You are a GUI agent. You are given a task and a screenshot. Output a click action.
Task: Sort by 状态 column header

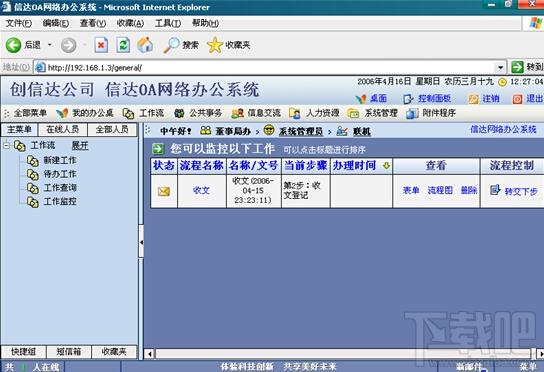(x=163, y=166)
